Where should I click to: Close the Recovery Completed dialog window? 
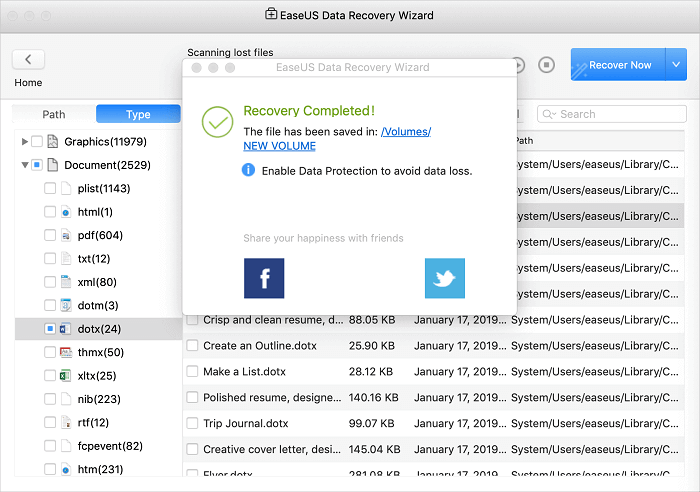pos(196,68)
